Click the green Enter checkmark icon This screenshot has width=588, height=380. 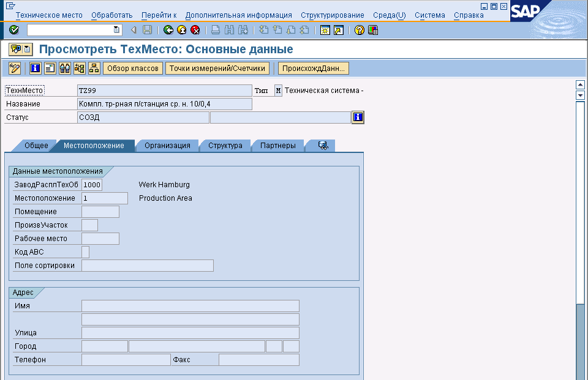click(x=14, y=30)
